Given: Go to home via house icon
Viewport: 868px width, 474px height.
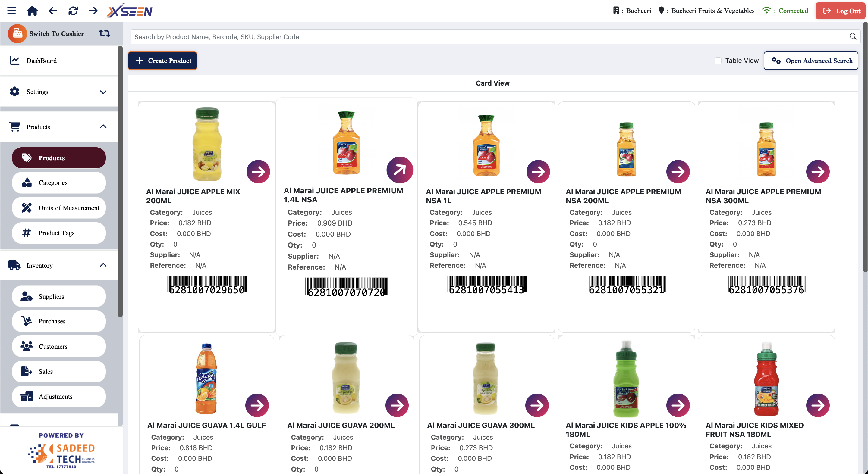Looking at the screenshot, I should [x=32, y=11].
